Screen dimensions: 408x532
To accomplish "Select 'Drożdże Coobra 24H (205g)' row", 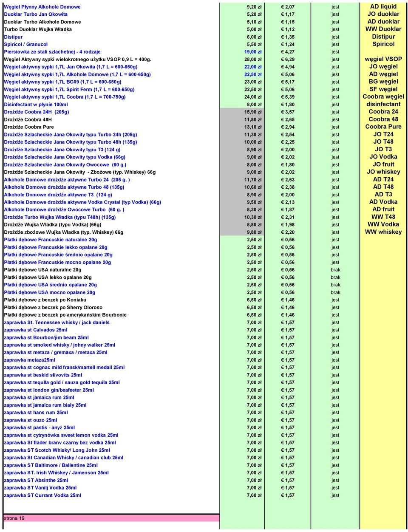I will pos(36,112).
